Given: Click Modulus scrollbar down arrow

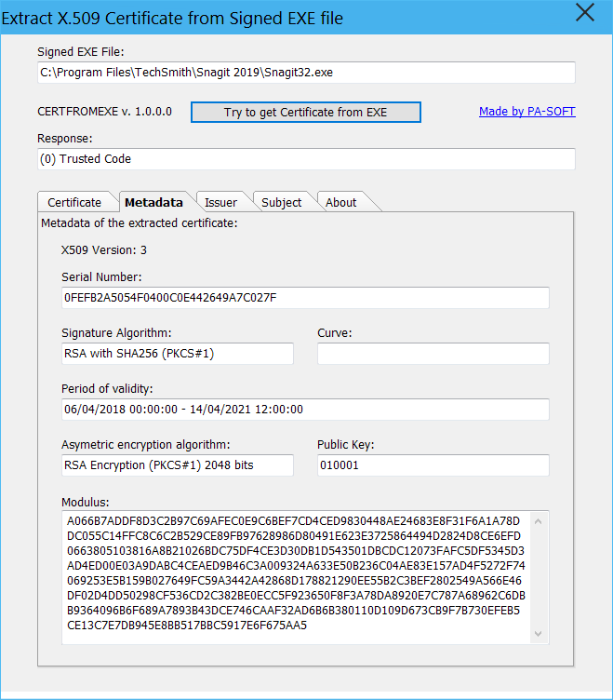Looking at the screenshot, I should [x=539, y=633].
